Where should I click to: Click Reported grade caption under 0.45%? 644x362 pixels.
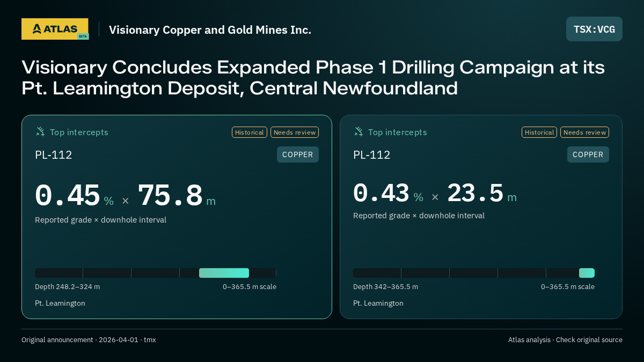click(x=100, y=220)
